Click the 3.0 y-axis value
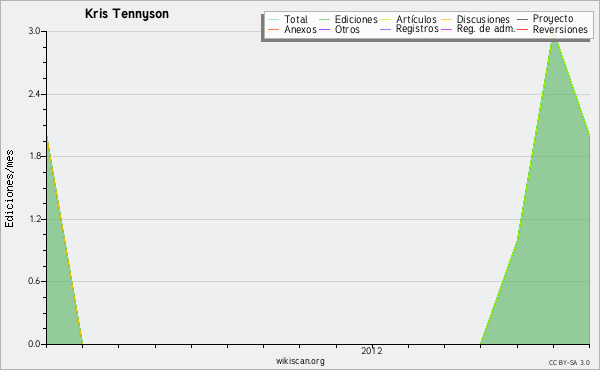The height and width of the screenshot is (370, 600). pyautogui.click(x=34, y=31)
